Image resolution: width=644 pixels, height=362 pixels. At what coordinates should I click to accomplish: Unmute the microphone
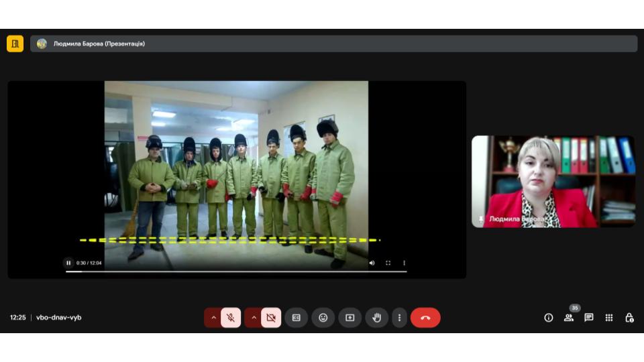pos(231,318)
